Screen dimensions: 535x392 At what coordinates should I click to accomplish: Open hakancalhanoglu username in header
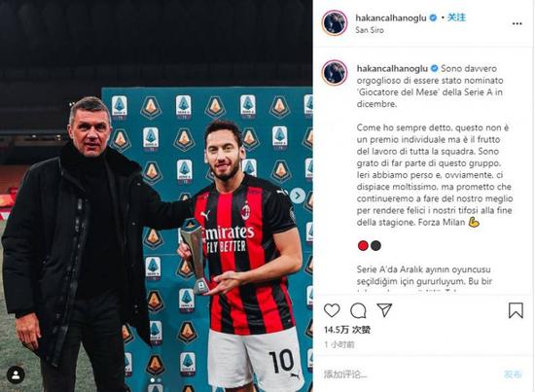click(x=391, y=18)
